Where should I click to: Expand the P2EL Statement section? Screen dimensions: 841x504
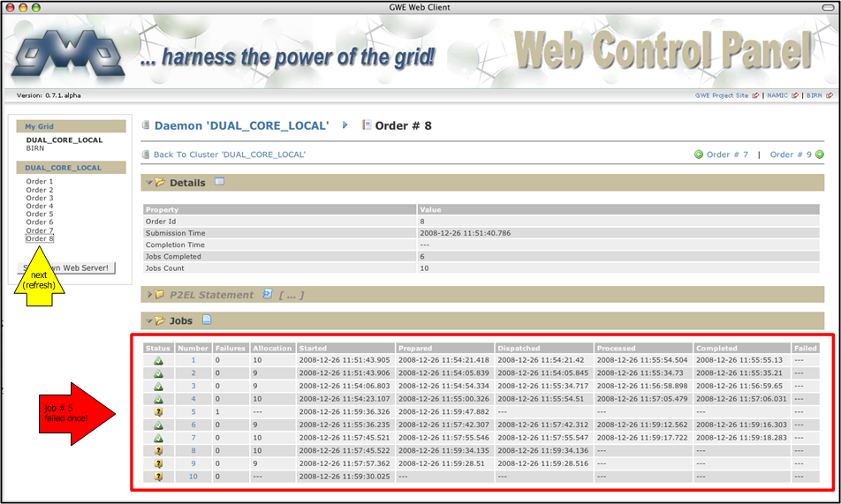click(149, 294)
